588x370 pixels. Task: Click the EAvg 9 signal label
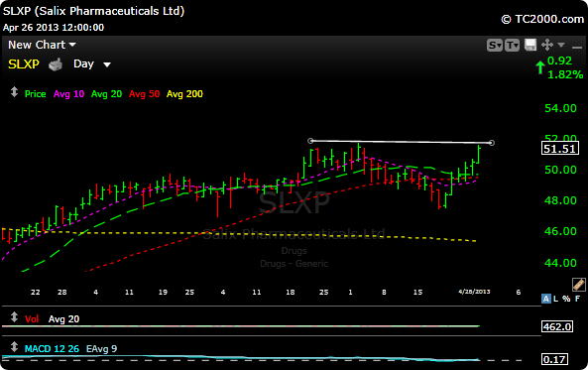(101, 349)
